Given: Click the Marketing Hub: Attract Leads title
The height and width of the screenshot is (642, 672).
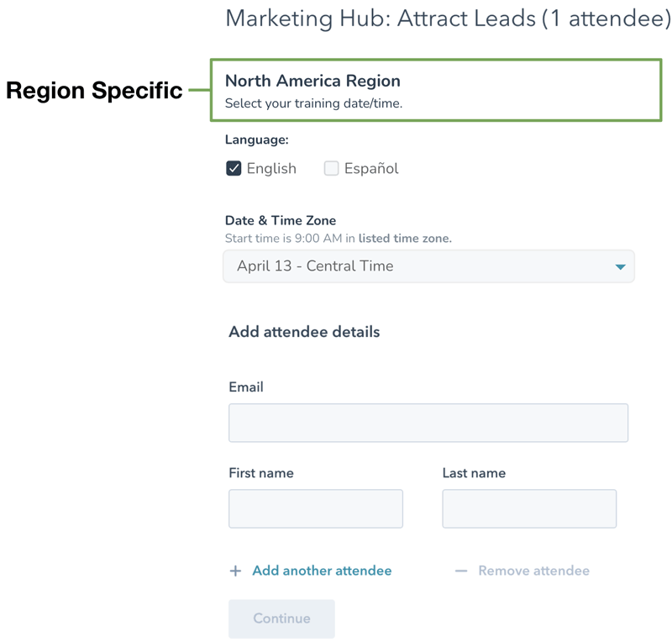Looking at the screenshot, I should tap(448, 18).
